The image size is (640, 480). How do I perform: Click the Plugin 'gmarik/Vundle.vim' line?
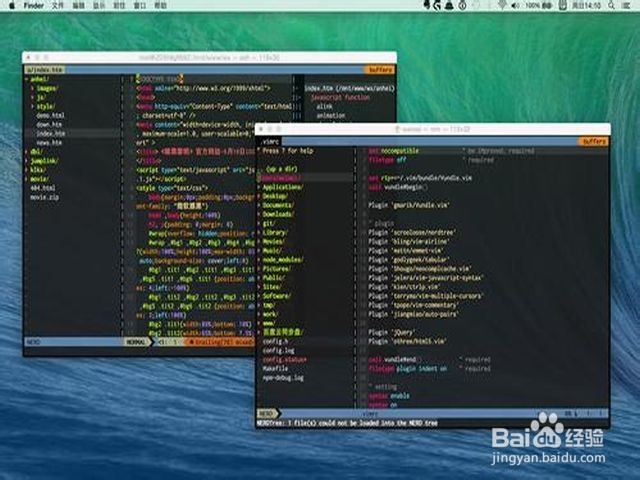409,205
